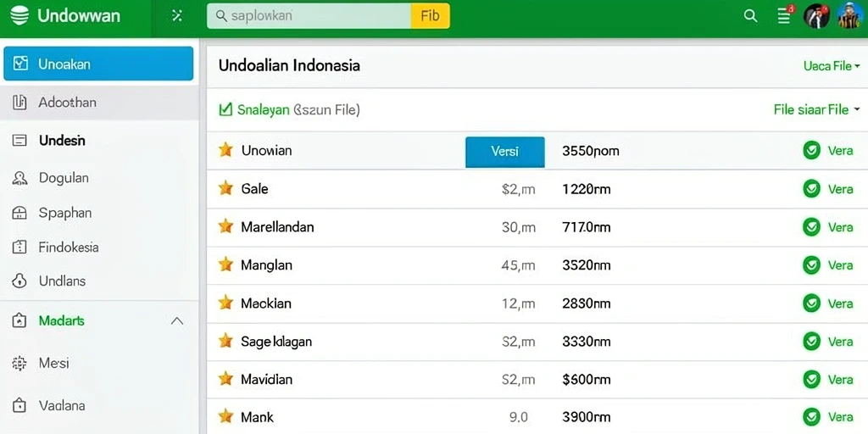Viewport: 868px width, 434px height.
Task: Click the Gale row name
Action: (254, 189)
